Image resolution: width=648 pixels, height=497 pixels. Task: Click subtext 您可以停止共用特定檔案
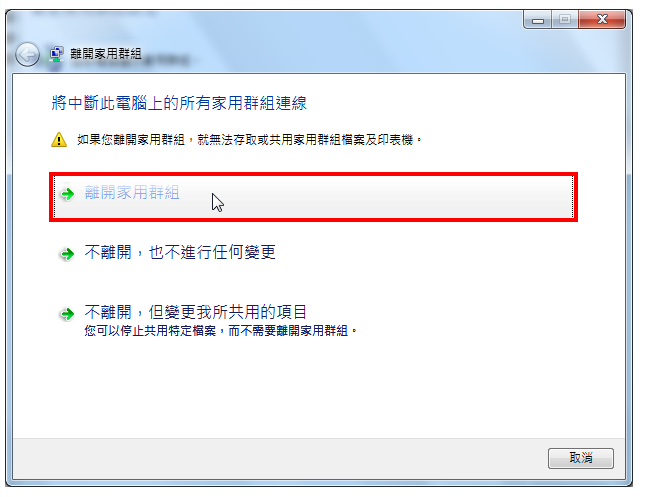coord(221,331)
